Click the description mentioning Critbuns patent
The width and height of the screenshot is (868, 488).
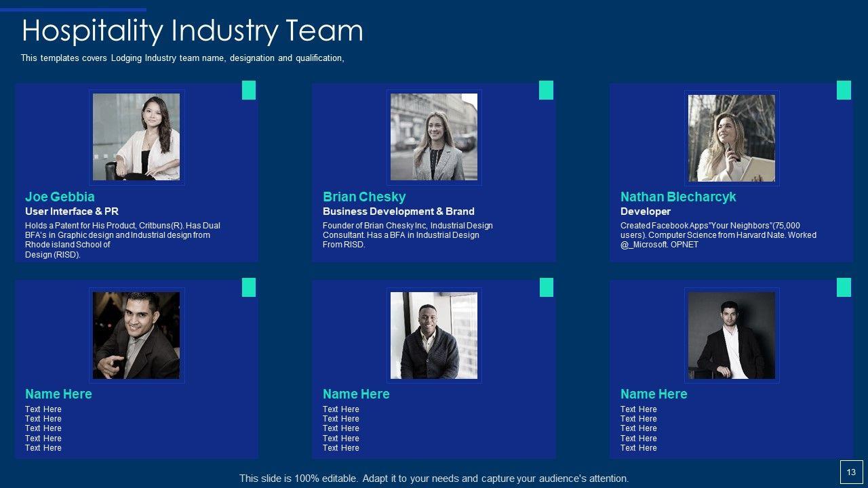coord(123,240)
